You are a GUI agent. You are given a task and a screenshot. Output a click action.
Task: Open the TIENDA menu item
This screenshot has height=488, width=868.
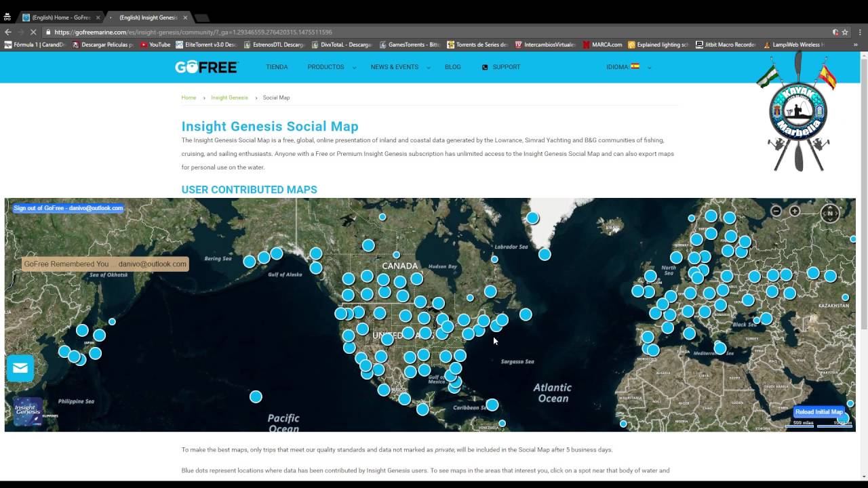[277, 67]
